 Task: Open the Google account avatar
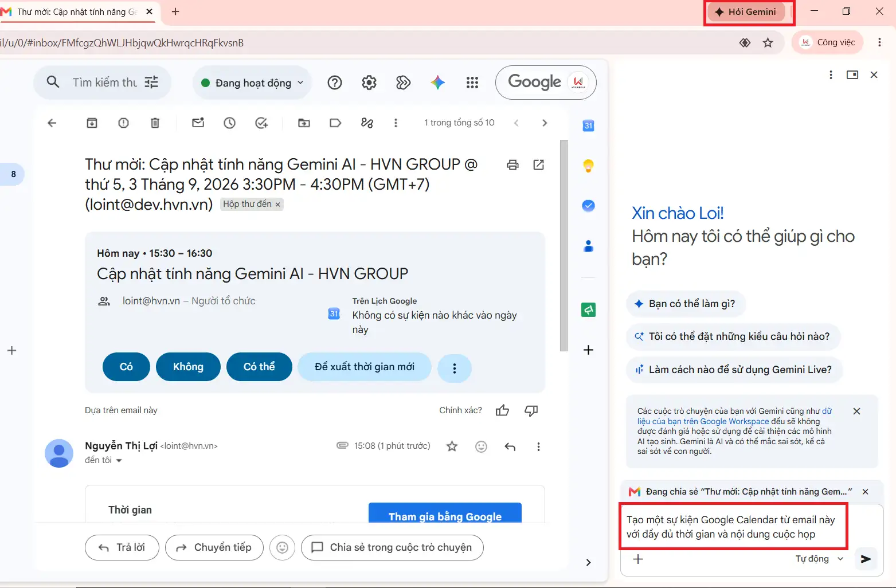pyautogui.click(x=578, y=83)
